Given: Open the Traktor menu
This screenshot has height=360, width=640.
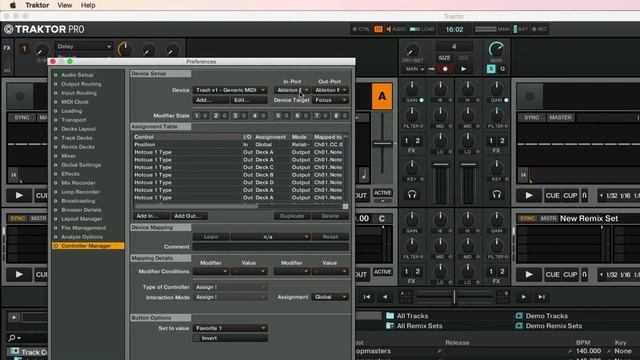Looking at the screenshot, I should click(x=37, y=5).
